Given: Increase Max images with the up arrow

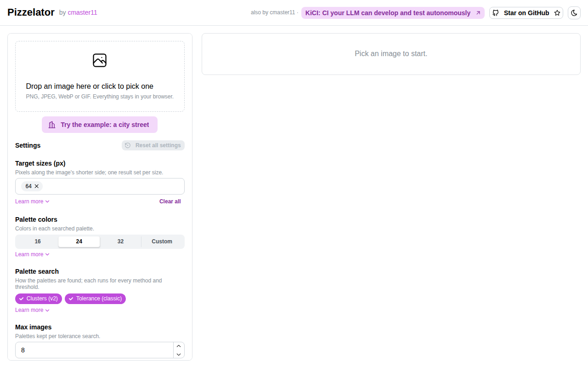Looking at the screenshot, I should tap(179, 346).
